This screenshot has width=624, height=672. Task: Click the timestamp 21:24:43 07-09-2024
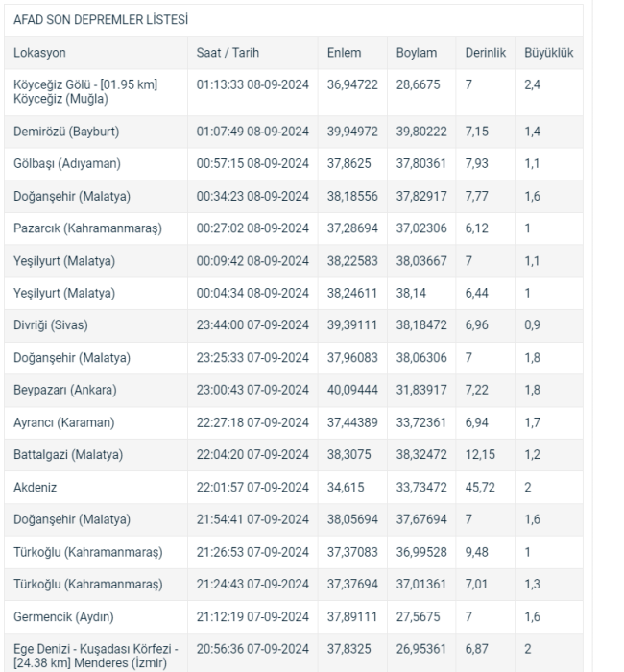click(252, 584)
